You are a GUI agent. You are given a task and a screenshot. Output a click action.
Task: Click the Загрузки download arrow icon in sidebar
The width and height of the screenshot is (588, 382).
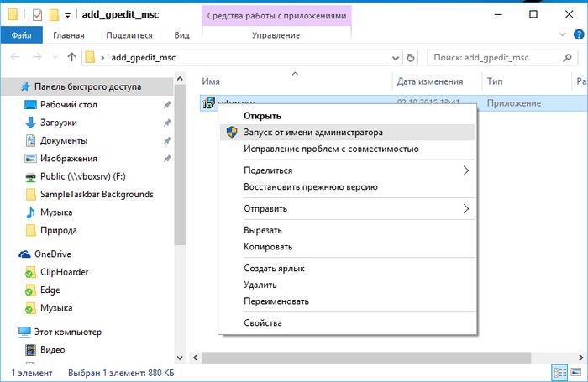tap(31, 123)
